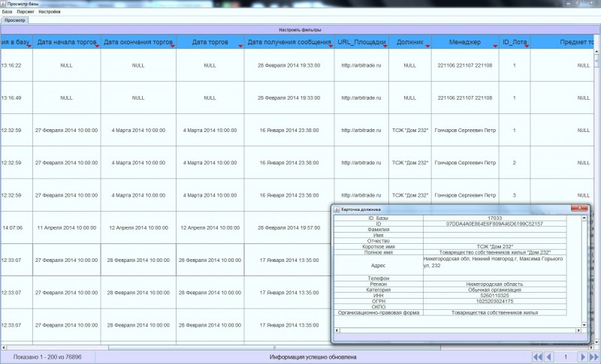This screenshot has width=601, height=364.
Task: Click the Должник column header
Action: click(409, 42)
